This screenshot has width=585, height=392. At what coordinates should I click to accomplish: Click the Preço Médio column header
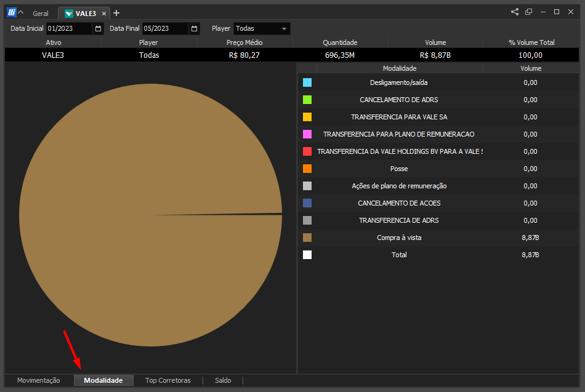[244, 42]
